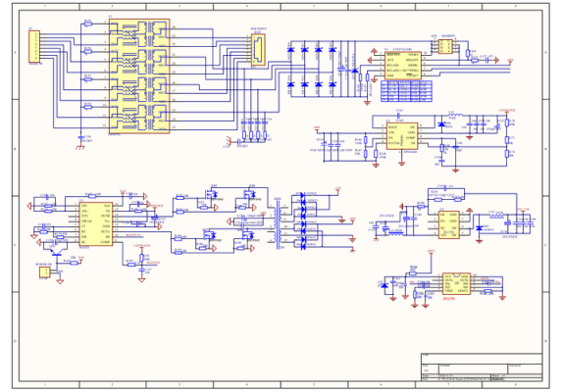Select the small 8-pin MOSFET package near top right

click(x=445, y=46)
